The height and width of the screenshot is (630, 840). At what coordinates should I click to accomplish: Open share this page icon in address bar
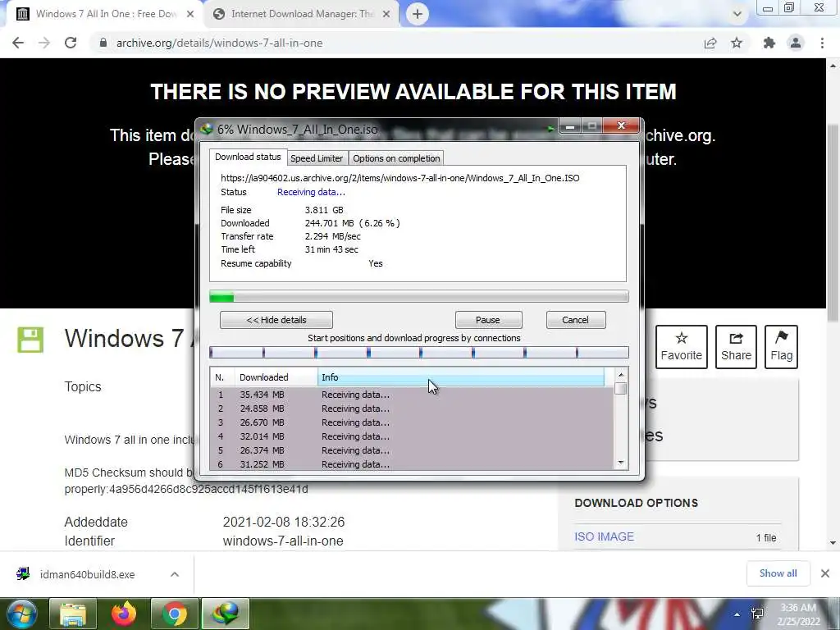click(710, 43)
